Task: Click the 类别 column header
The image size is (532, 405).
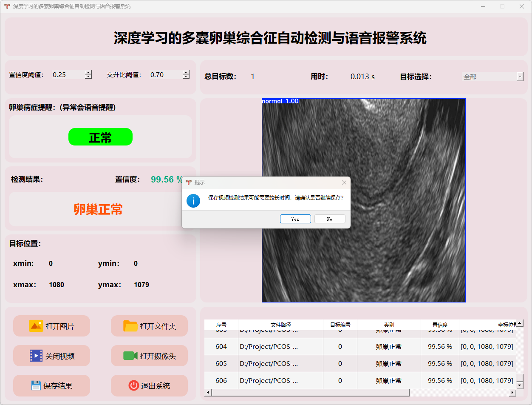Action: tap(388, 325)
